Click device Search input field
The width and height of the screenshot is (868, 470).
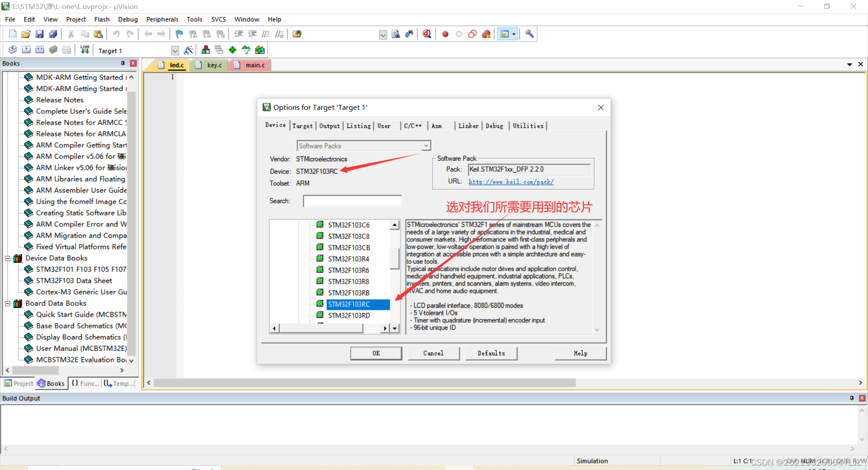[x=352, y=201]
